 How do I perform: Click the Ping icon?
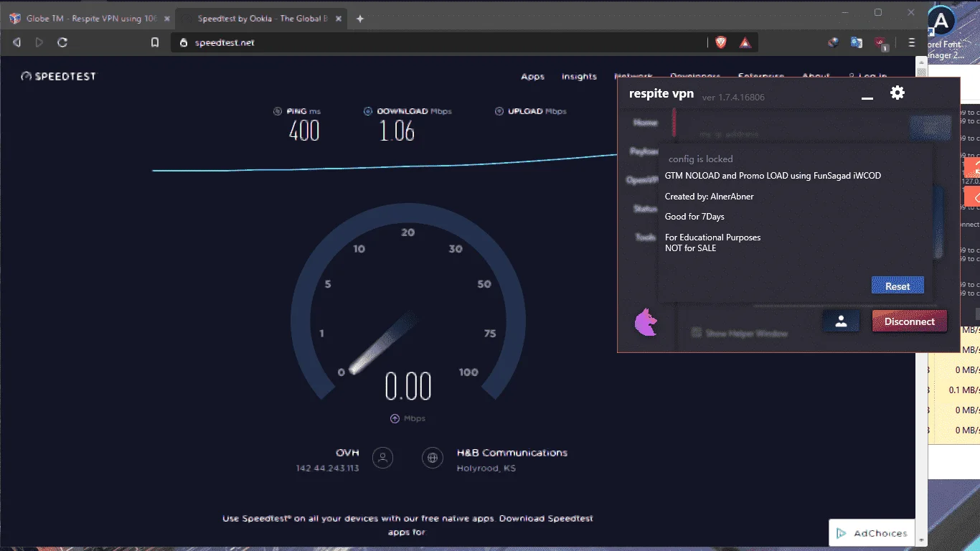click(x=278, y=111)
